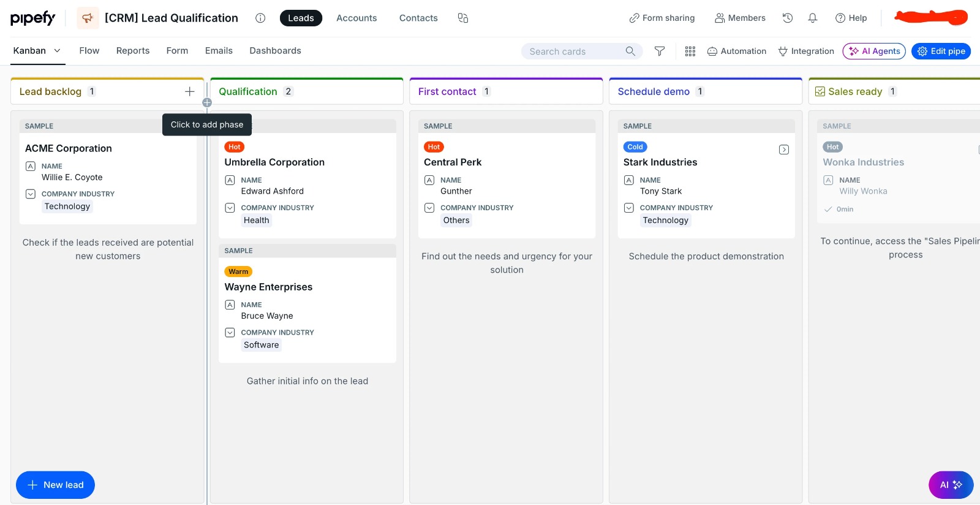This screenshot has height=505, width=980.
Task: Switch to the Accounts tab
Action: click(x=356, y=18)
